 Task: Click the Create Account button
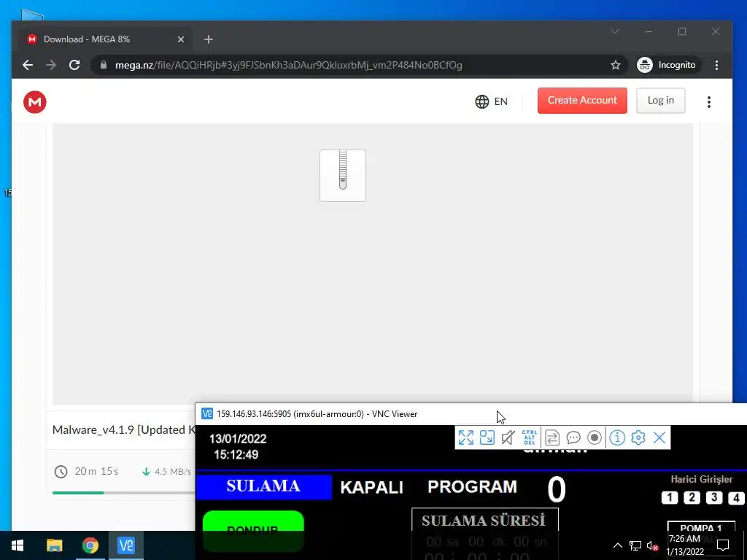tap(582, 101)
